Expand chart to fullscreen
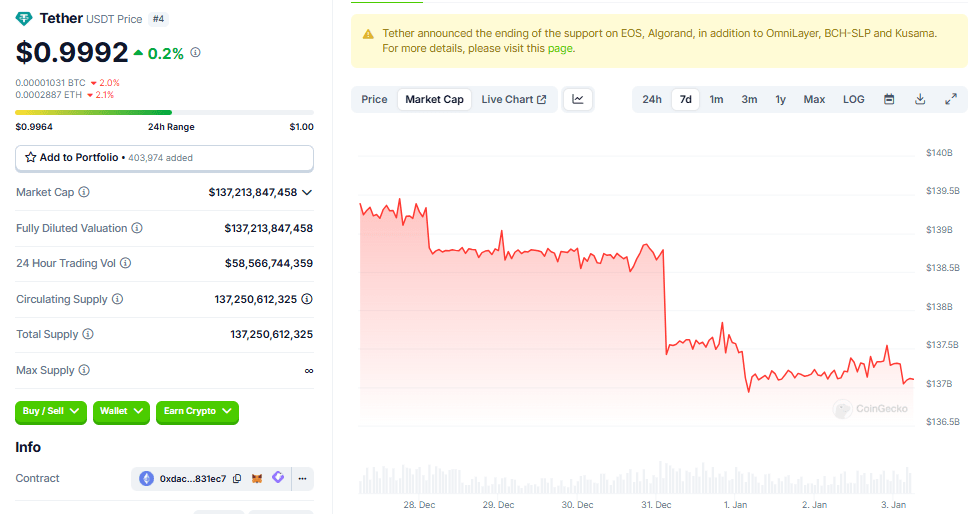Image resolution: width=976 pixels, height=514 pixels. tap(950, 100)
